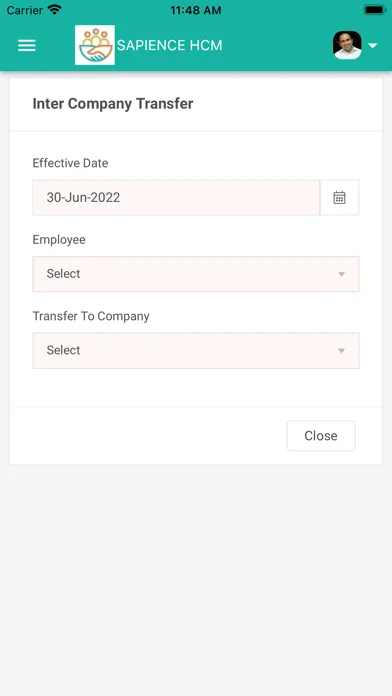Expand the profile menu white arrow
The height and width of the screenshot is (696, 392).
(x=372, y=45)
